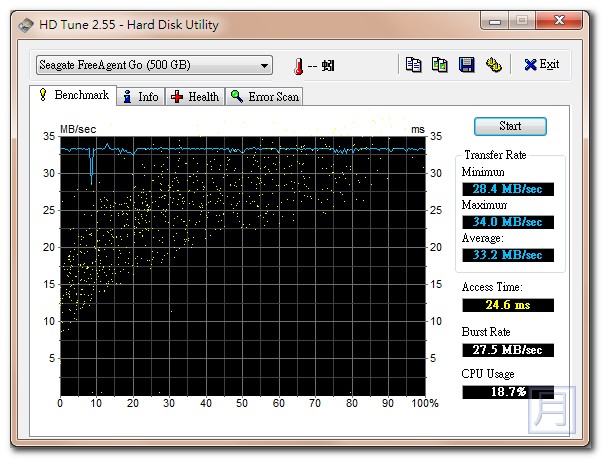This screenshot has height=459, width=602.
Task: Click the Average transfer rate value 33.2 MB/sec
Action: point(508,255)
